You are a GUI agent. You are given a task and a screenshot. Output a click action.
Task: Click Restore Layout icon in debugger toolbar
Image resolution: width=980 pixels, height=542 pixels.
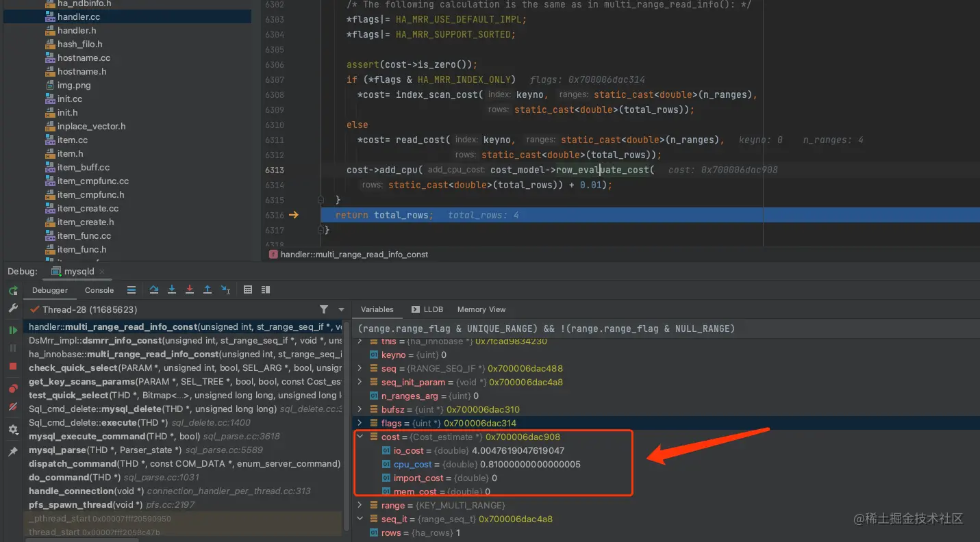click(266, 290)
